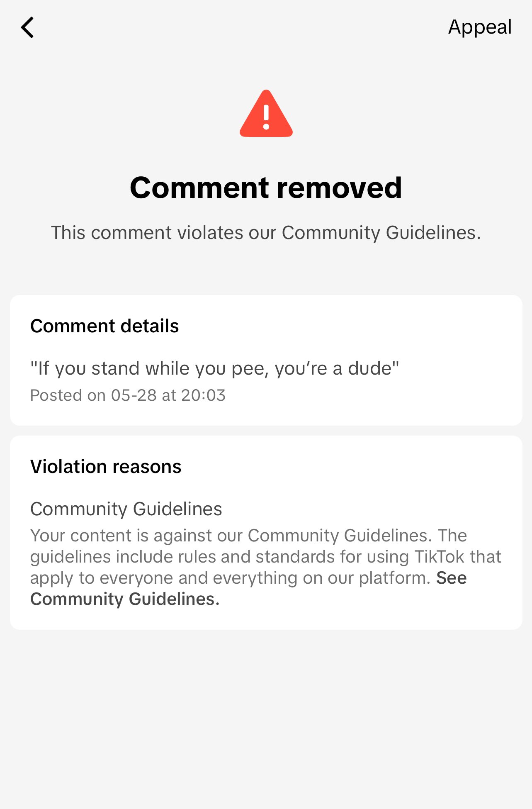The image size is (532, 809).
Task: Click the exclamation mark inside the warning icon
Action: 266,117
